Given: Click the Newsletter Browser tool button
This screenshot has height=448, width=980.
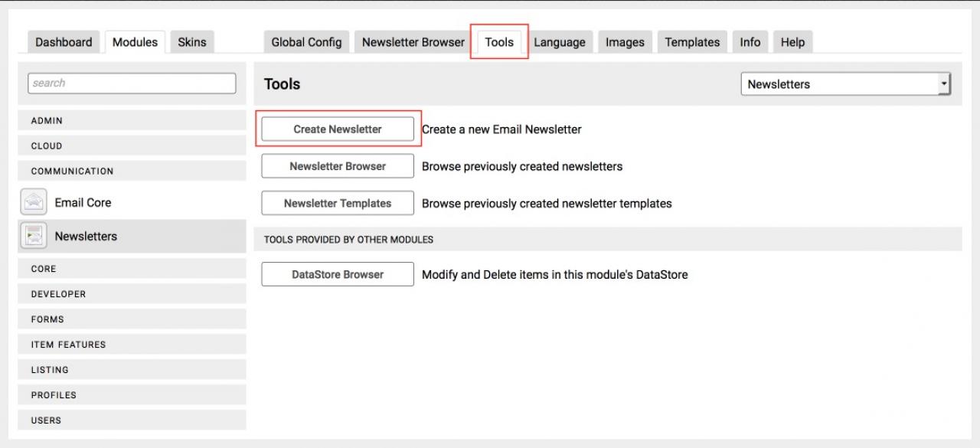Looking at the screenshot, I should pos(338,166).
